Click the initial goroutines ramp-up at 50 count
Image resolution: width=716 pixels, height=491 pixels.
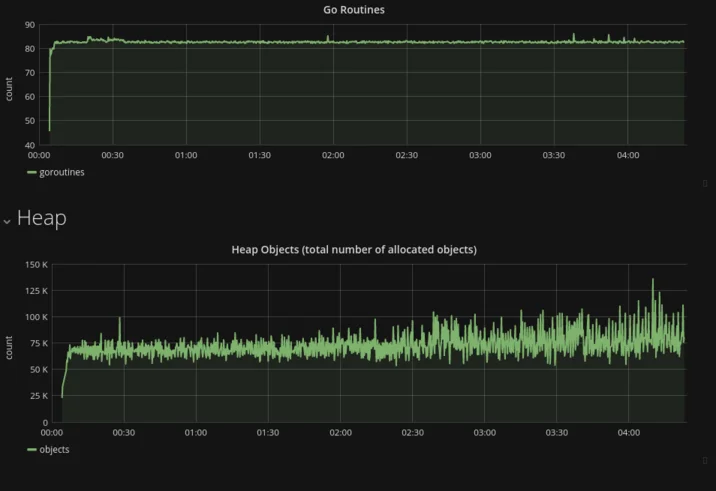pos(49,121)
